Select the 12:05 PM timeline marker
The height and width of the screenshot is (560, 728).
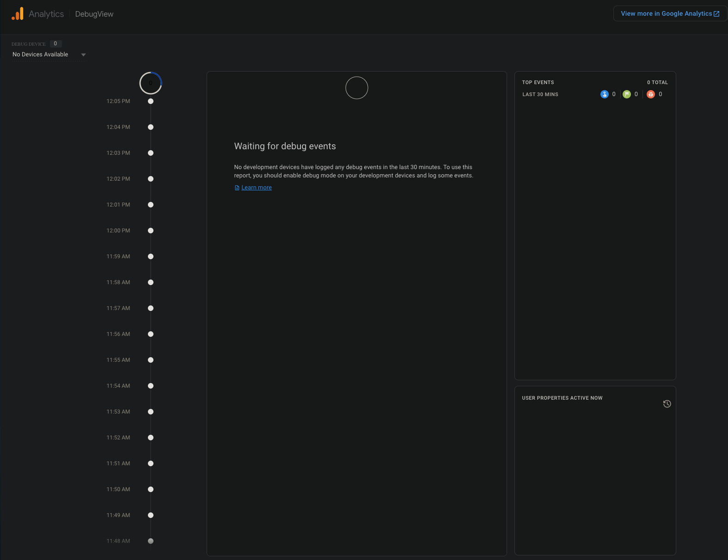[x=151, y=101]
